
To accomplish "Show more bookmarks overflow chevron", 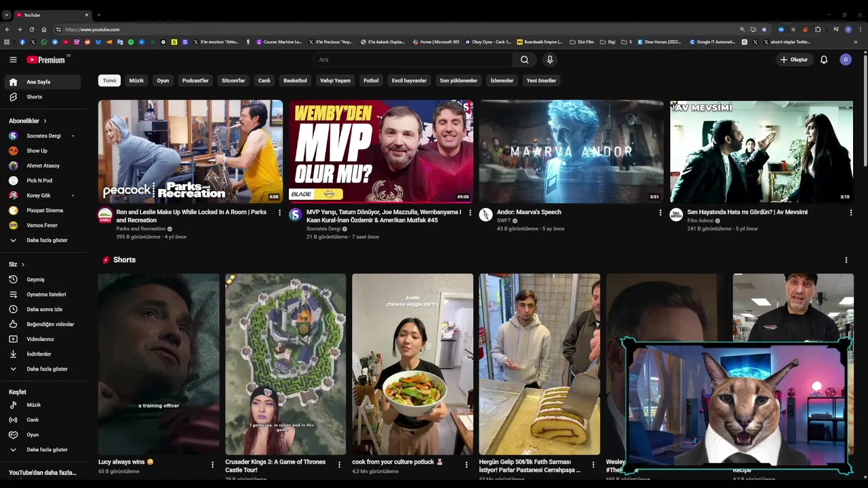I will tap(855, 42).
